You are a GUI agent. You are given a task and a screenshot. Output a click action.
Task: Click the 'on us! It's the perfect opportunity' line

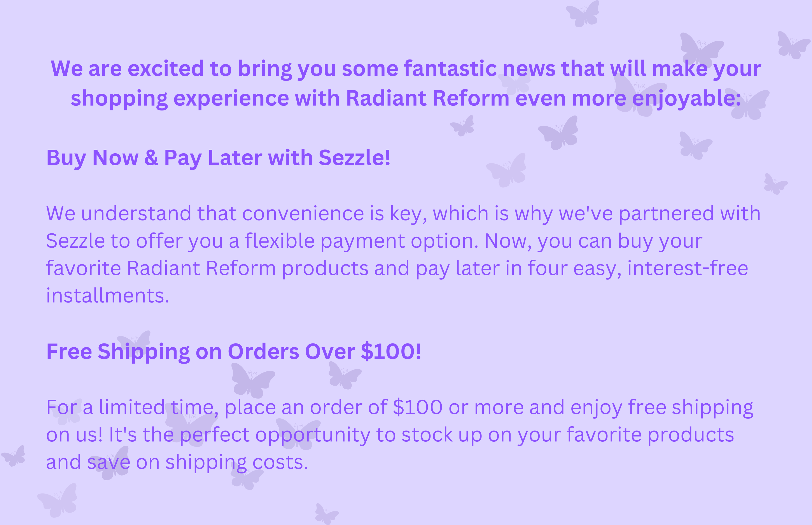pos(390,435)
